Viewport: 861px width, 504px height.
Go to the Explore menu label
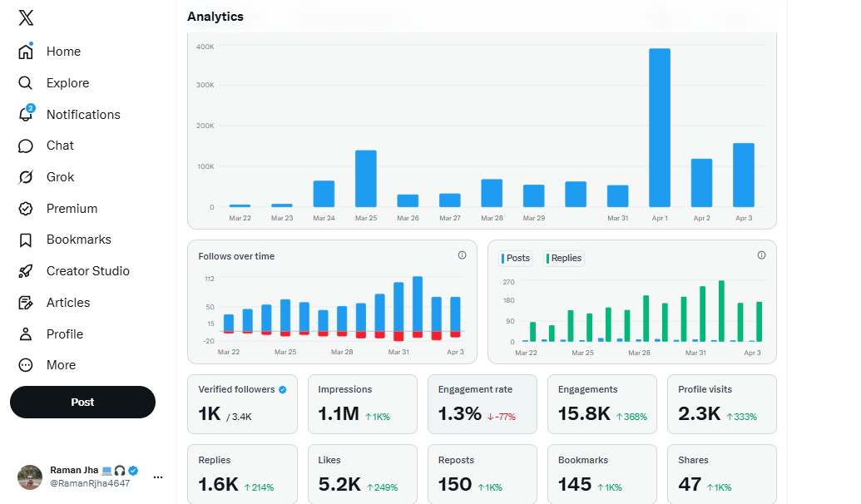click(x=68, y=83)
